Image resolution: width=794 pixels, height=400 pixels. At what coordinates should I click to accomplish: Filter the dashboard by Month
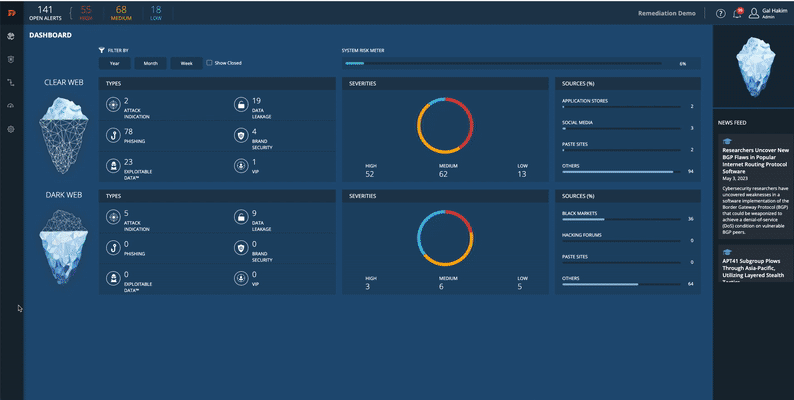click(x=150, y=63)
